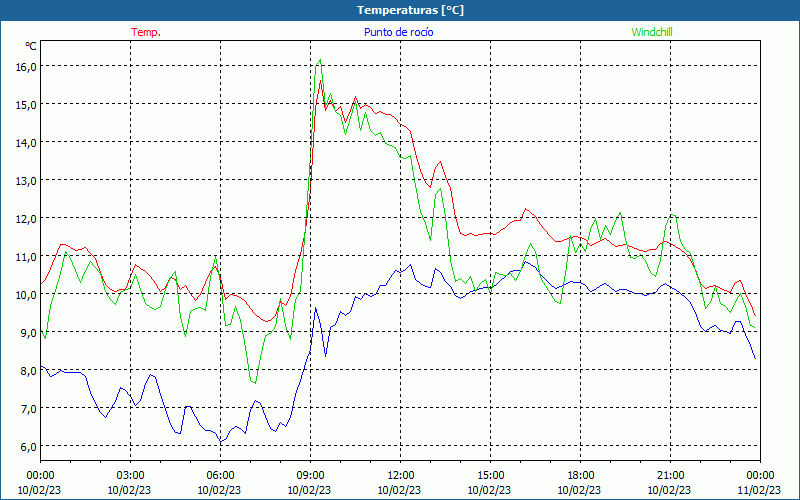Click the 15:00 time axis label
Viewport: 800px width, 500px height.
(x=490, y=476)
